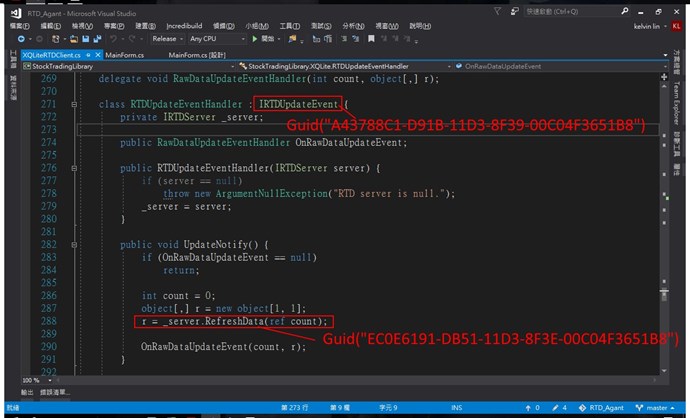Click the Navigate Backward toolbar icon
Viewport: 690px width, 418px height.
click(x=22, y=38)
